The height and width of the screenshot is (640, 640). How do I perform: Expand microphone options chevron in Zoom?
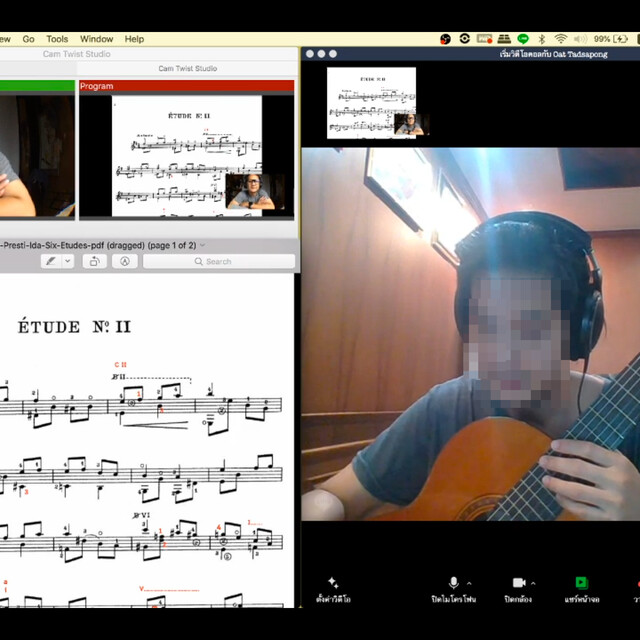click(469, 583)
